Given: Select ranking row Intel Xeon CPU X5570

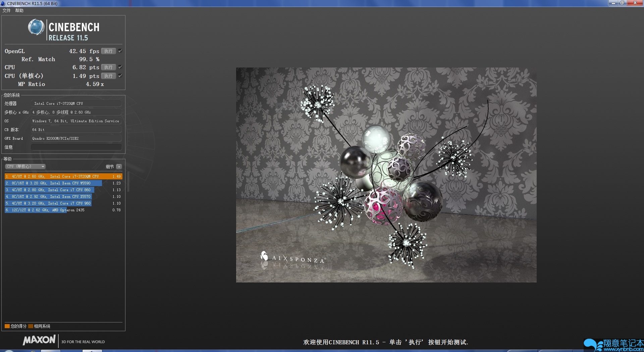Looking at the screenshot, I should [63, 196].
